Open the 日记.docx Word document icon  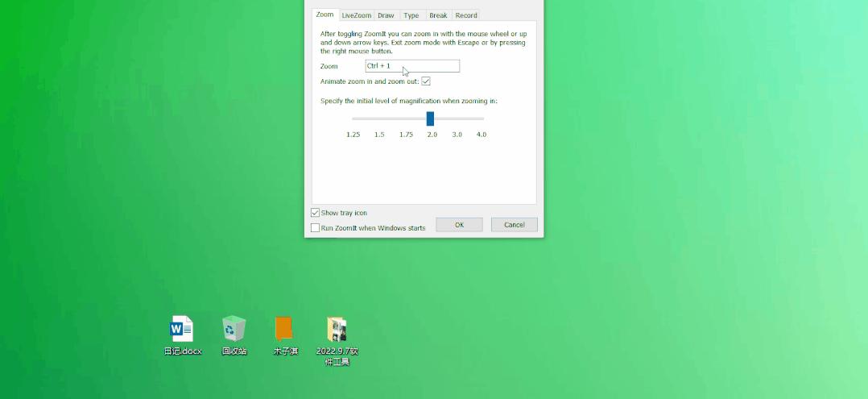182,329
